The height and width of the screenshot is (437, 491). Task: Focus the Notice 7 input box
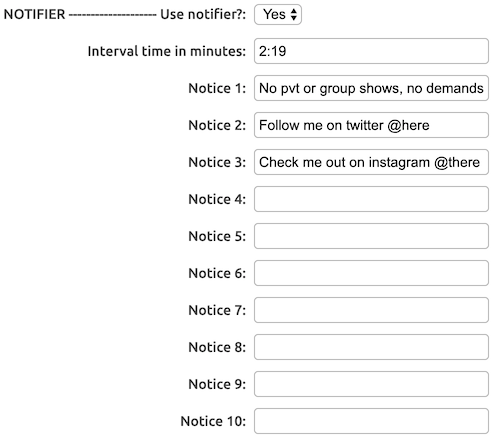click(371, 310)
